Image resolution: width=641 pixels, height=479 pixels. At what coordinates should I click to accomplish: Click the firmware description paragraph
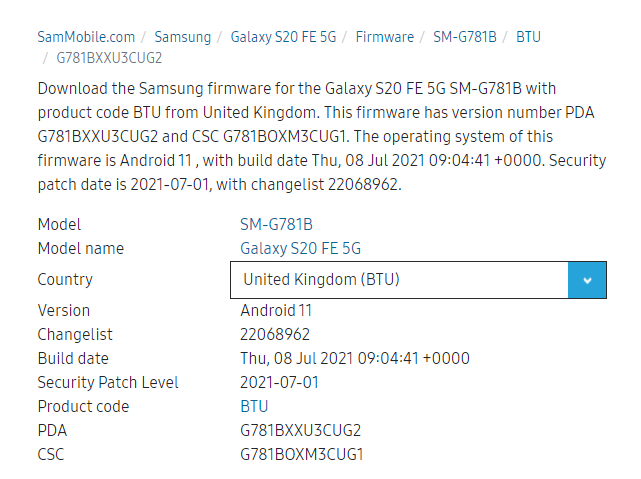(322, 137)
